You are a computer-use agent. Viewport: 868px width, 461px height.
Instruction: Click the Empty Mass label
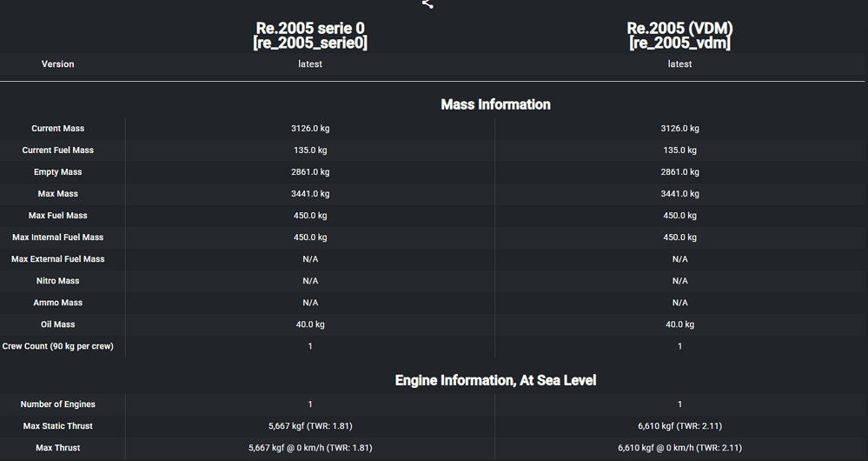click(x=58, y=172)
